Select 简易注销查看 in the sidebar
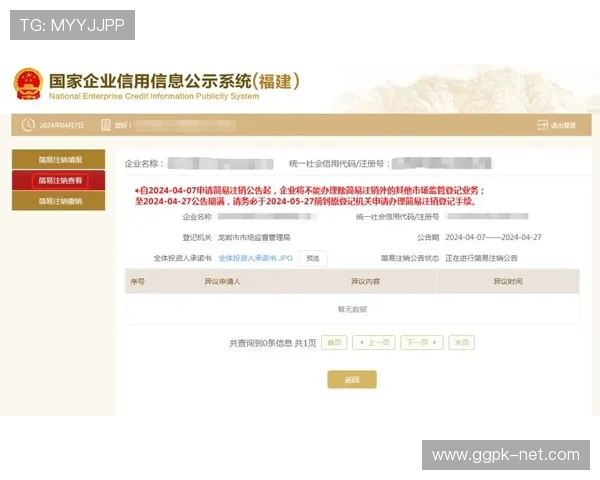Image resolution: width=600 pixels, height=480 pixels. click(59, 180)
